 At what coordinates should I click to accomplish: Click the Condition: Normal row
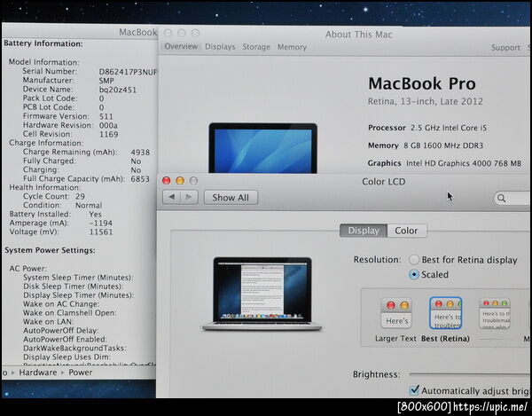pyautogui.click(x=62, y=205)
